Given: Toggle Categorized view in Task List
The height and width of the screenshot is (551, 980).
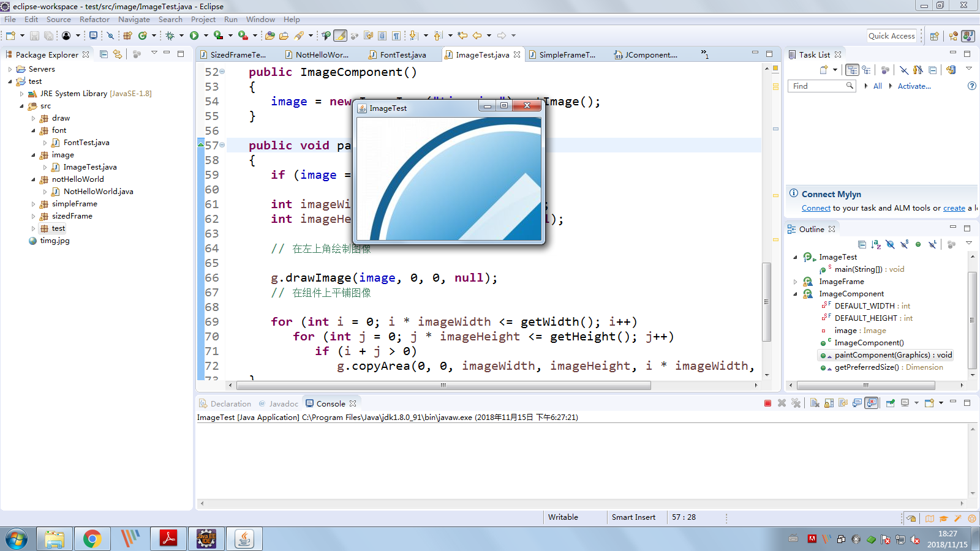Looking at the screenshot, I should (x=852, y=70).
